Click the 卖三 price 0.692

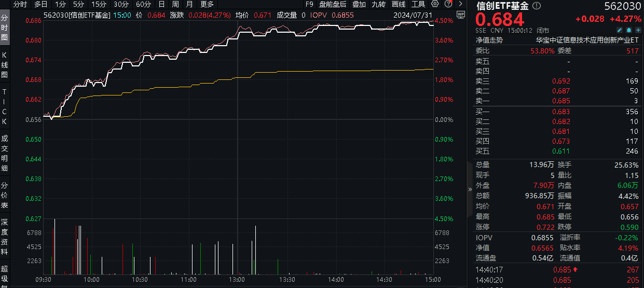(x=561, y=81)
